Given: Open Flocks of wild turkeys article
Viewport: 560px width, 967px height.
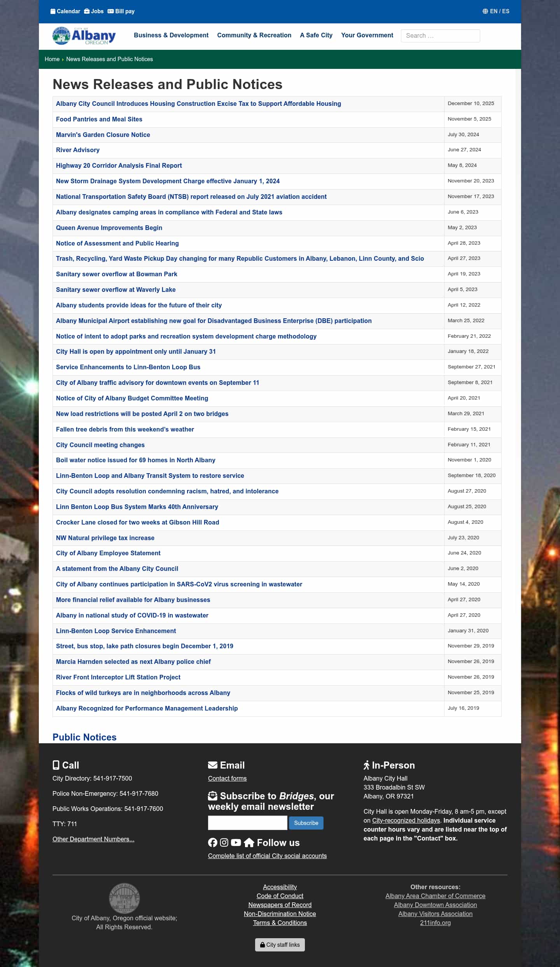Looking at the screenshot, I should [x=143, y=693].
